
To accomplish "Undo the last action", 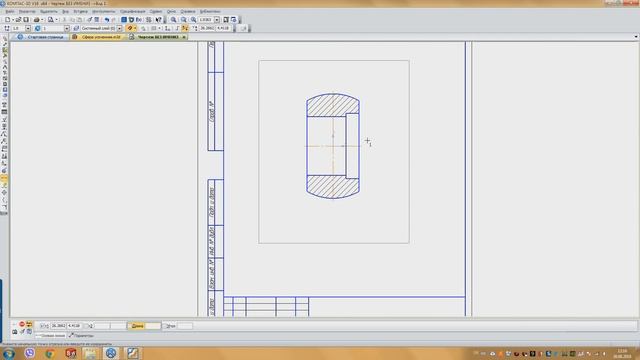I will coord(107,20).
